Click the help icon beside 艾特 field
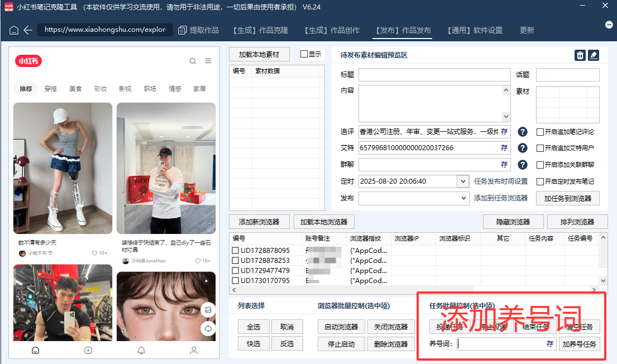The image size is (617, 364). (522, 148)
